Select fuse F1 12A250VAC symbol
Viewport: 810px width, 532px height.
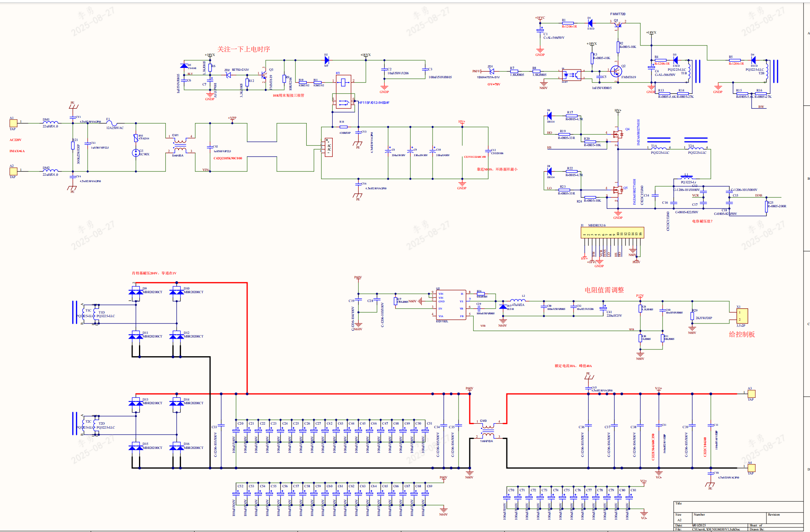point(112,123)
